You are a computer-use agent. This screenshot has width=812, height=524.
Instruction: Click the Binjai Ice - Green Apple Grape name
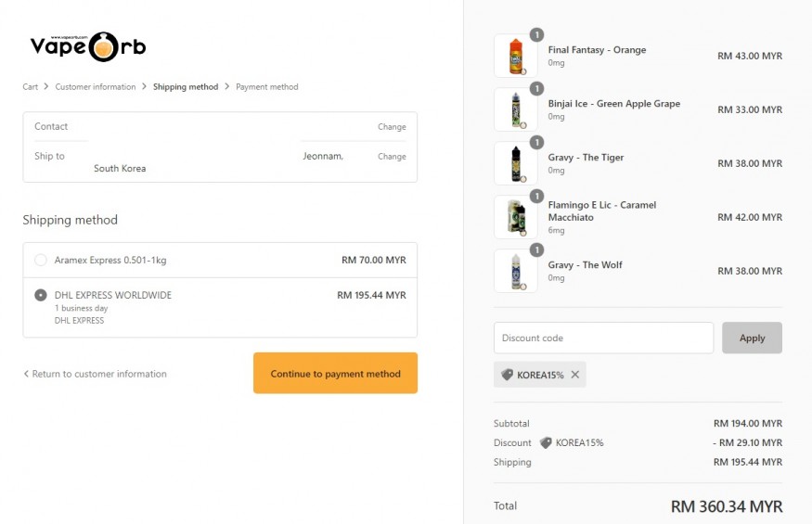point(614,104)
